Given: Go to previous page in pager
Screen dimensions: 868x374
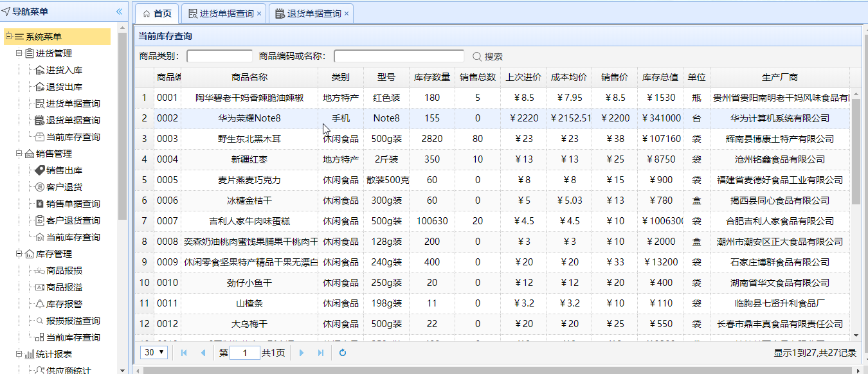Looking at the screenshot, I should [203, 353].
